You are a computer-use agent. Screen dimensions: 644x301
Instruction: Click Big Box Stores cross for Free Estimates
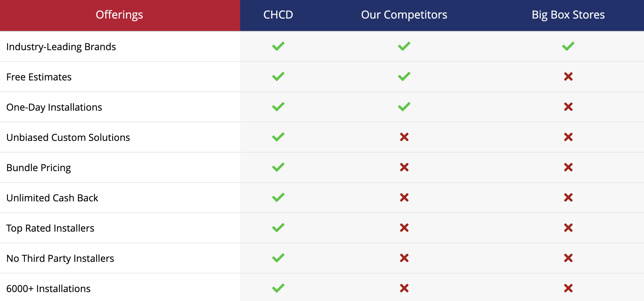pyautogui.click(x=568, y=77)
